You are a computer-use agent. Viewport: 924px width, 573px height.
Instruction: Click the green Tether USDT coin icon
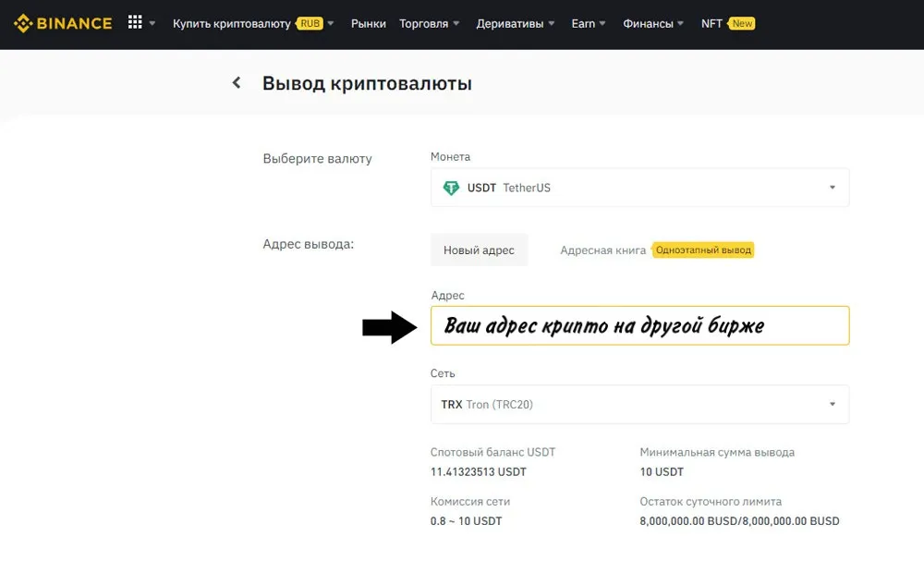(450, 188)
